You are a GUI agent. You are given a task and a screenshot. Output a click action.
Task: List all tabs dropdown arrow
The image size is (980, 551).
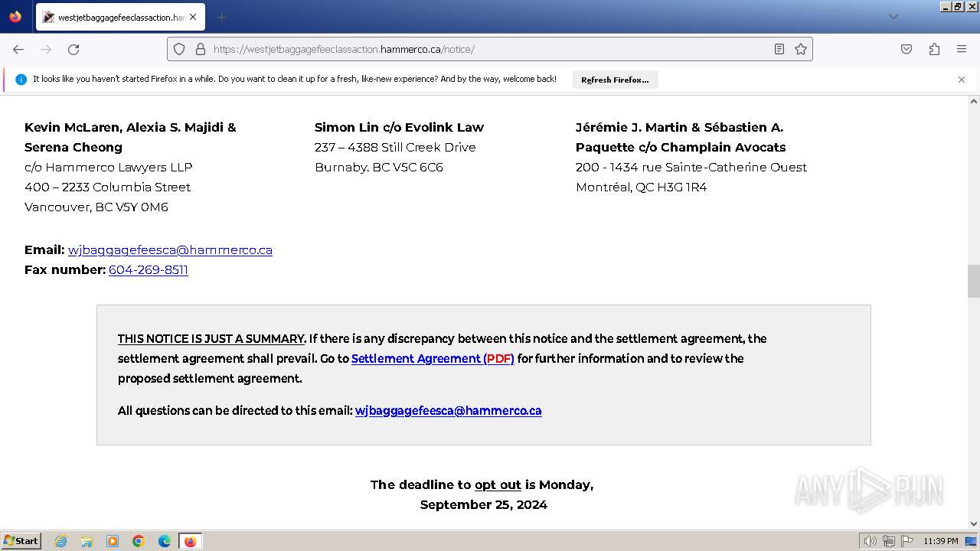click(x=893, y=17)
